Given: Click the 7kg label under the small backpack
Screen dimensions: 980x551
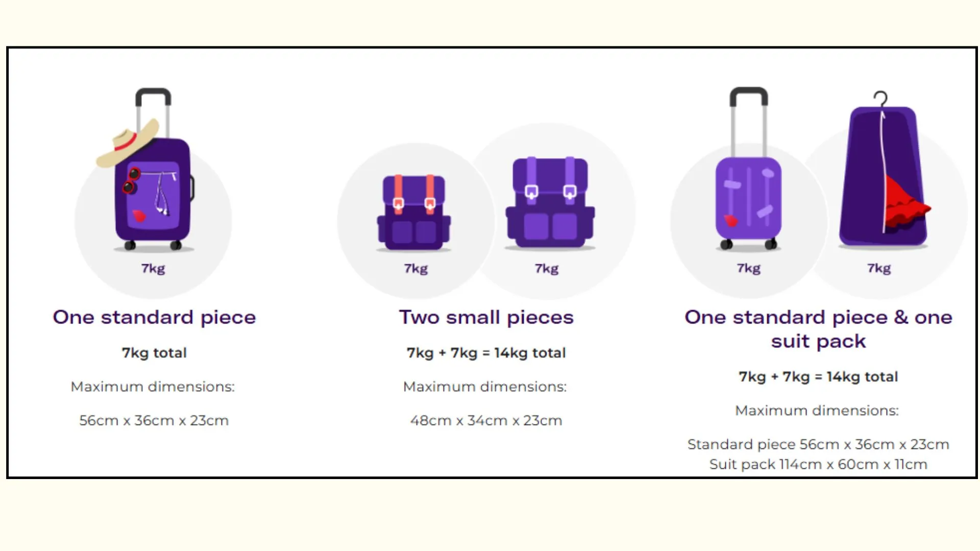Looking at the screenshot, I should pos(416,268).
